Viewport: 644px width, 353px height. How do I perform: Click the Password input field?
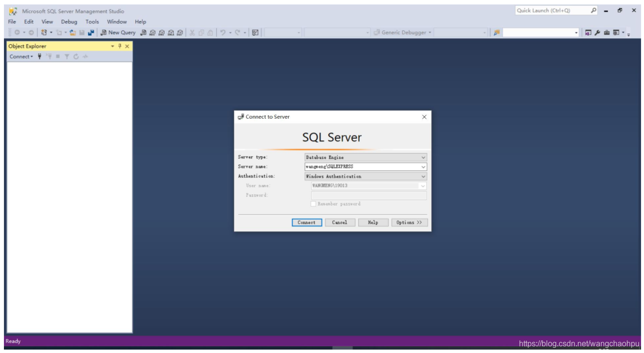click(x=369, y=196)
